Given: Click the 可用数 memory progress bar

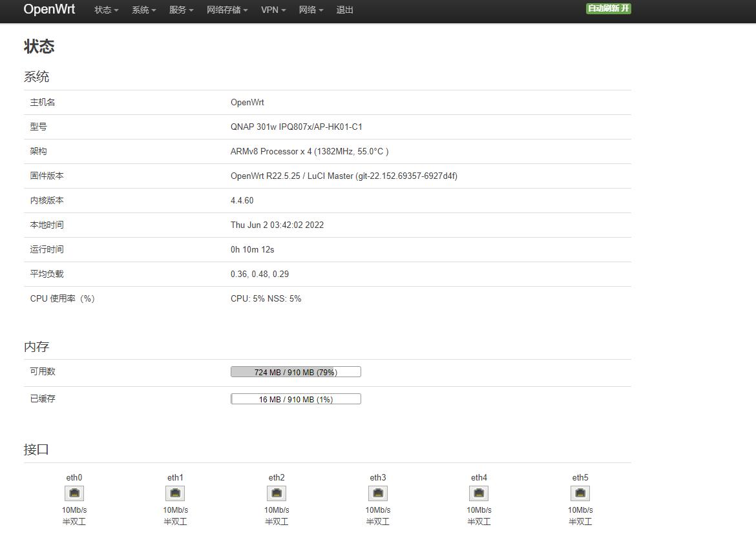Looking at the screenshot, I should click(x=295, y=372).
